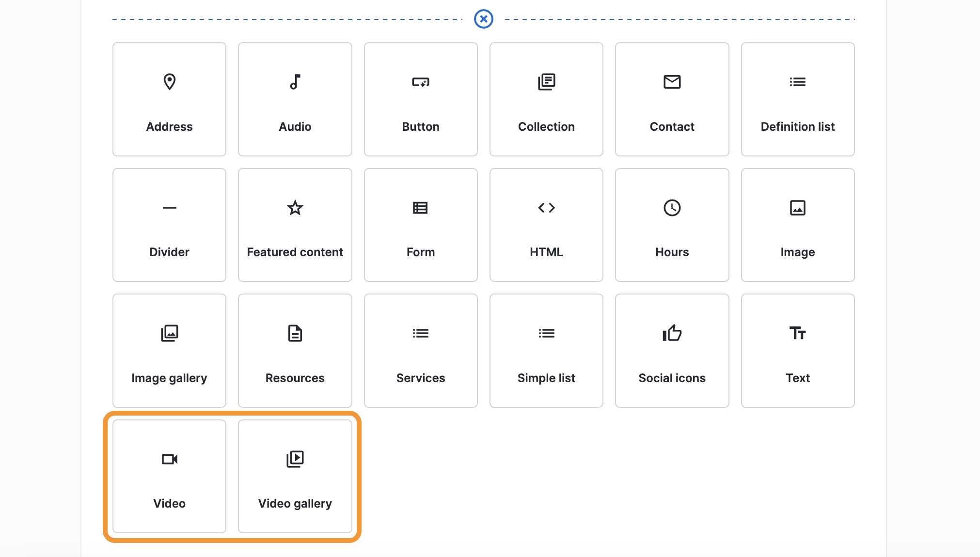Choose the HTML code brackets icon
This screenshot has width=980, height=557.
tap(546, 208)
